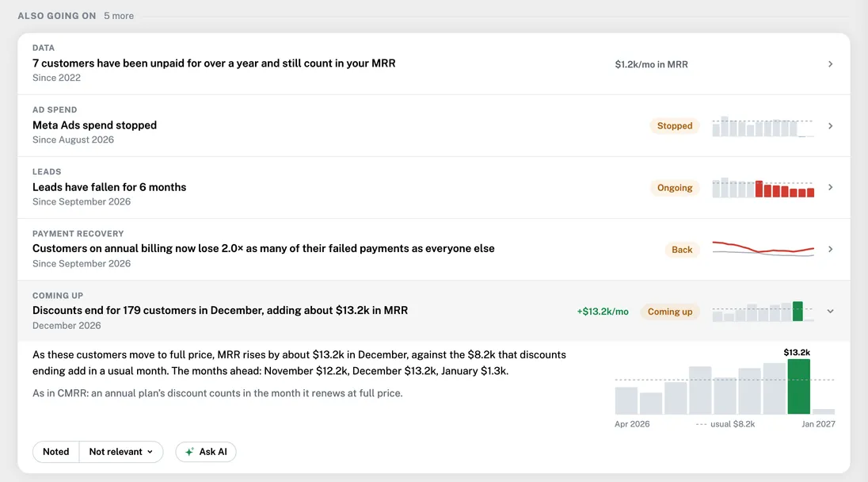Click the 'usual $8.2k' chart legend
The width and height of the screenshot is (868, 482).
[725, 424]
